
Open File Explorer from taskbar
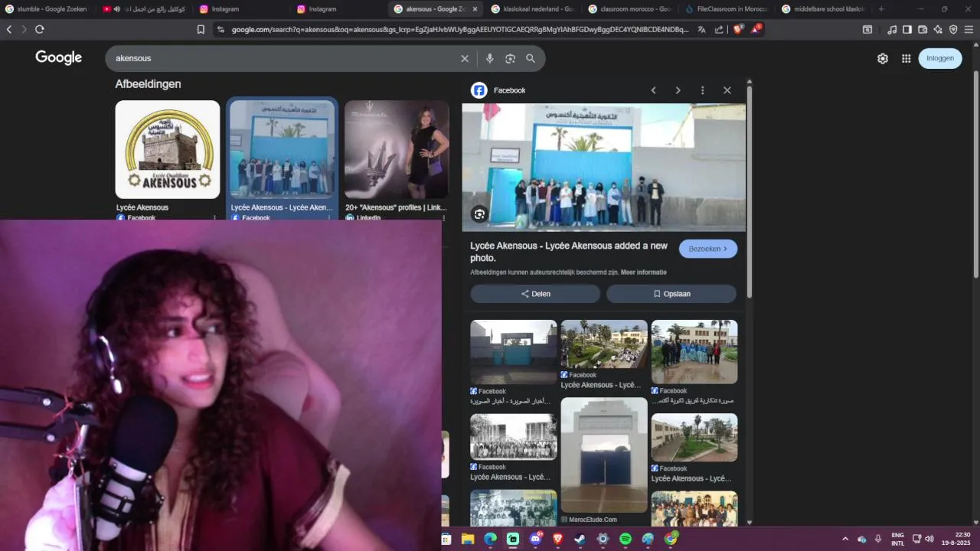(468, 539)
